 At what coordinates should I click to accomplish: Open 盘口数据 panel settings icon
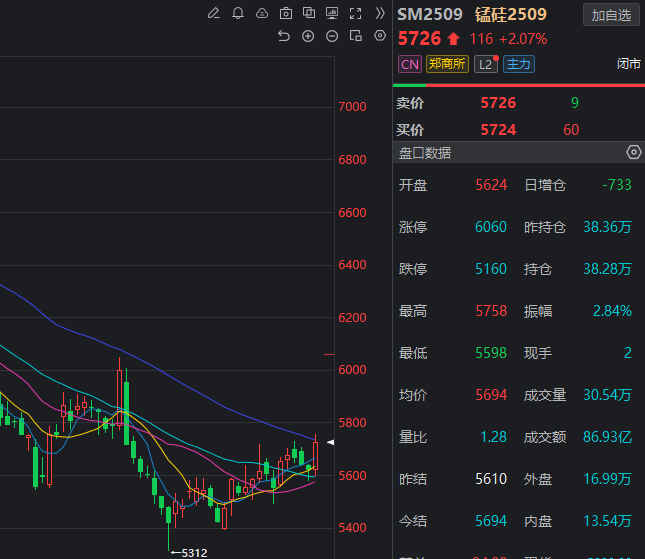click(633, 153)
